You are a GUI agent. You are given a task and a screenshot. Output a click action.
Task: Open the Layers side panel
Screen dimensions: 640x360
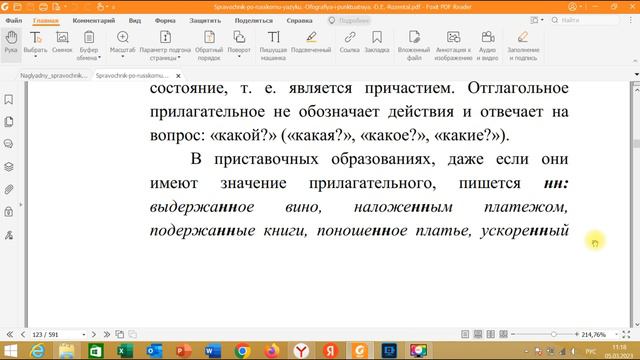coord(9,167)
